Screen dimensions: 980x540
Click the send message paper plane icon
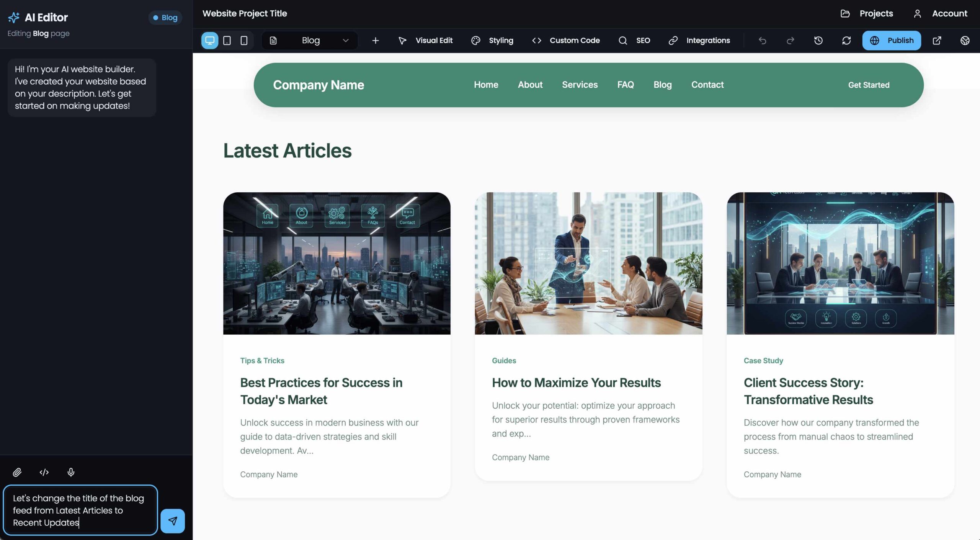(x=172, y=521)
